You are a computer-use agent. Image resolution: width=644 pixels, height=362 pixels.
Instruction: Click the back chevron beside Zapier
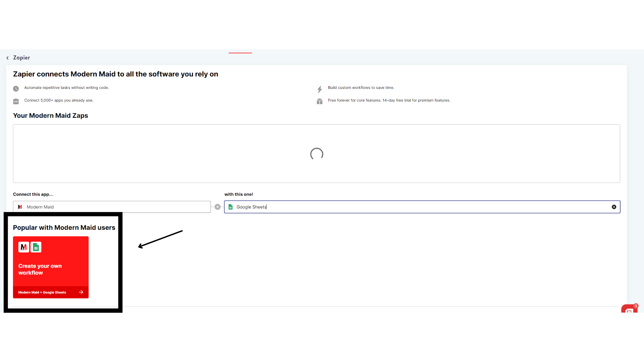pyautogui.click(x=7, y=58)
